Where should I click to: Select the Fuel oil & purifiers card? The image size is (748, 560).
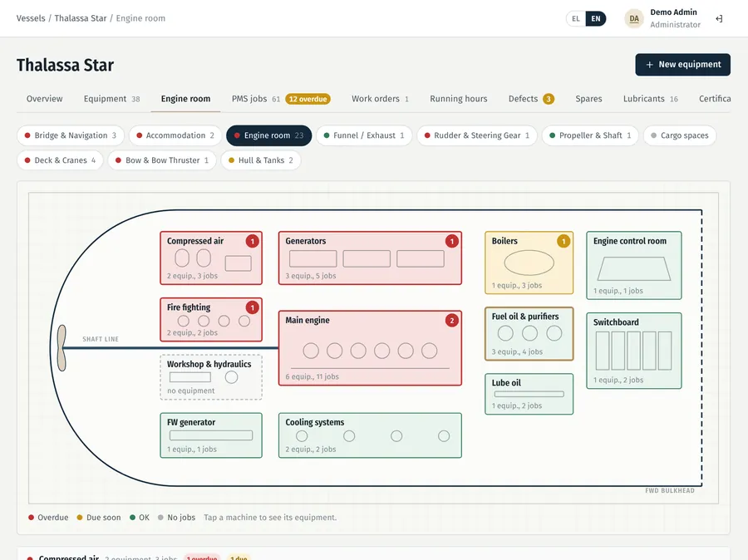click(x=529, y=334)
